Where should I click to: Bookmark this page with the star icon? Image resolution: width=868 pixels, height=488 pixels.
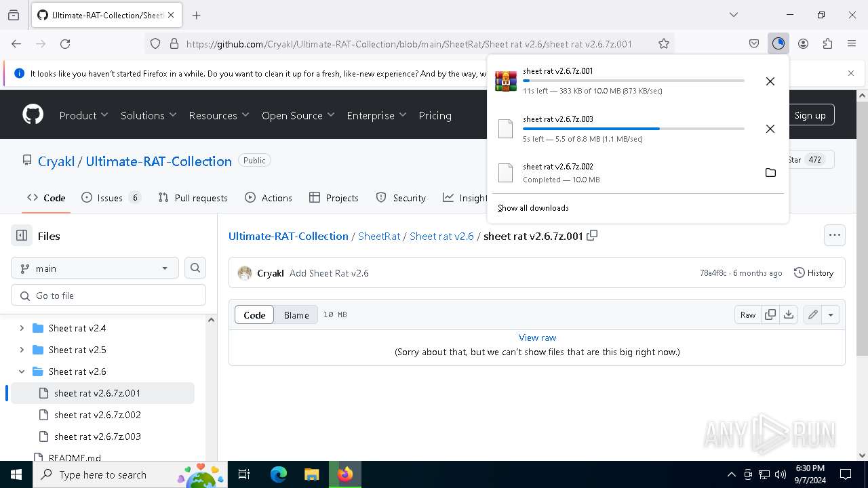click(664, 43)
